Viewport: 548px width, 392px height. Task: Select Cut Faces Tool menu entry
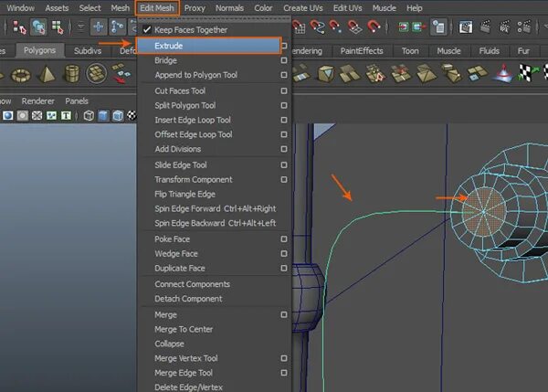(180, 91)
